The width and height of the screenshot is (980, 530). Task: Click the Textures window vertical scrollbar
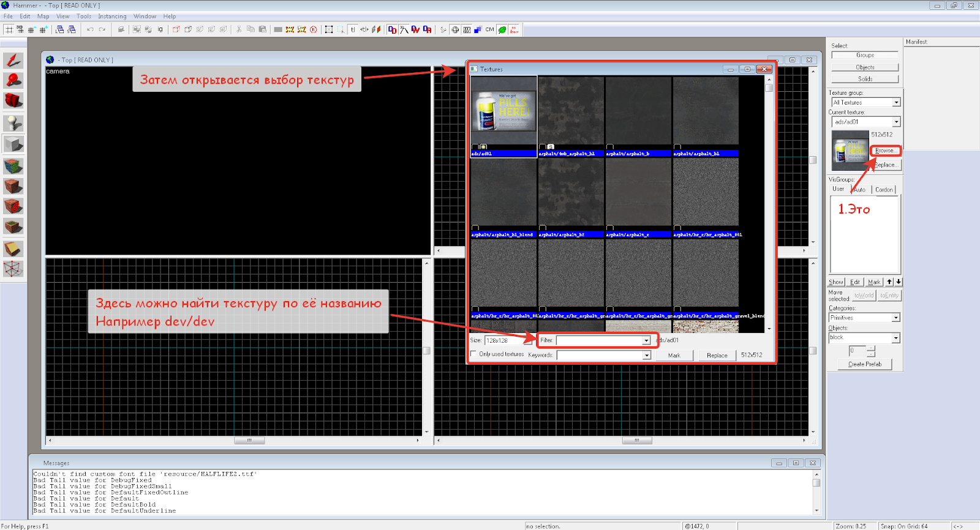tap(769, 205)
